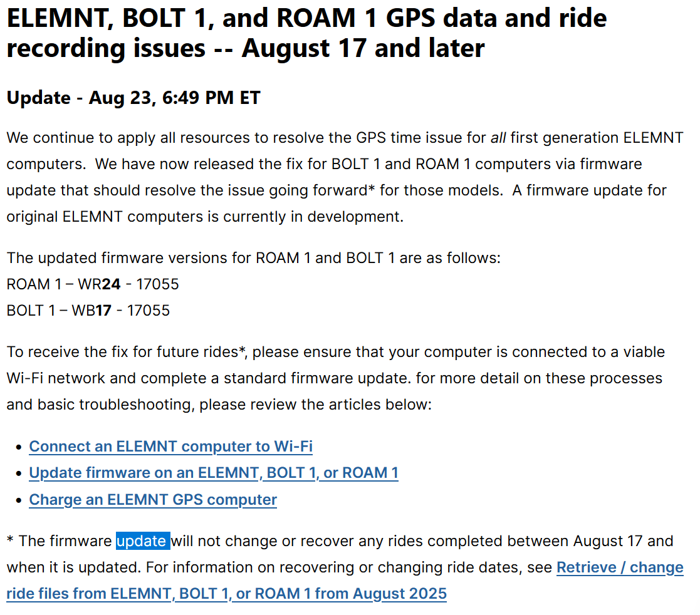Click the bullet beside the Charge link
Image resolution: width=700 pixels, height=615 pixels.
18,500
